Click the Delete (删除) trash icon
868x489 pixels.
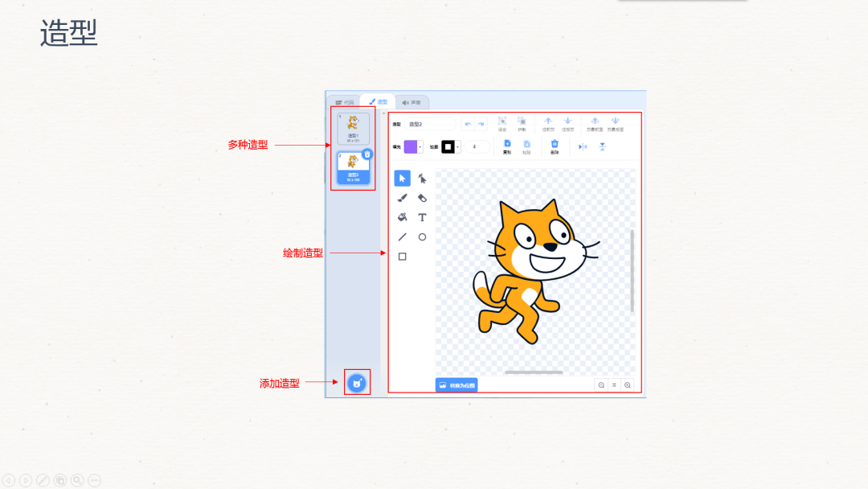[x=554, y=146]
